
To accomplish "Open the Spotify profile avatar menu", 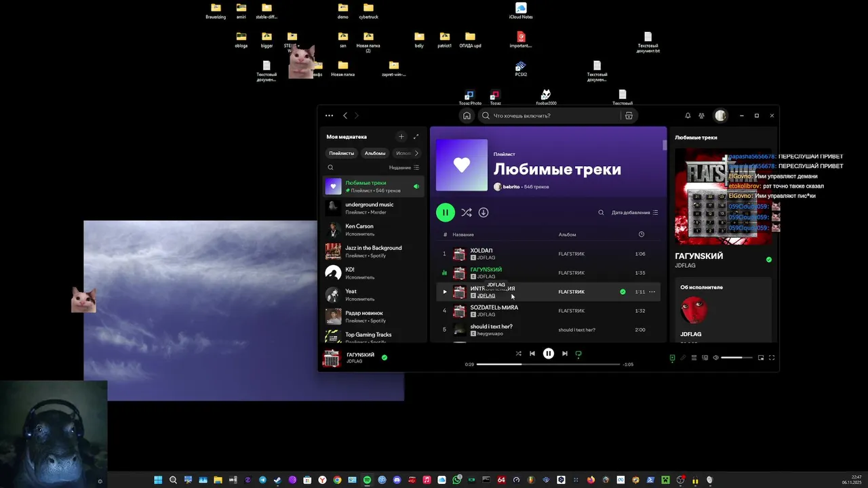I will coord(720,116).
